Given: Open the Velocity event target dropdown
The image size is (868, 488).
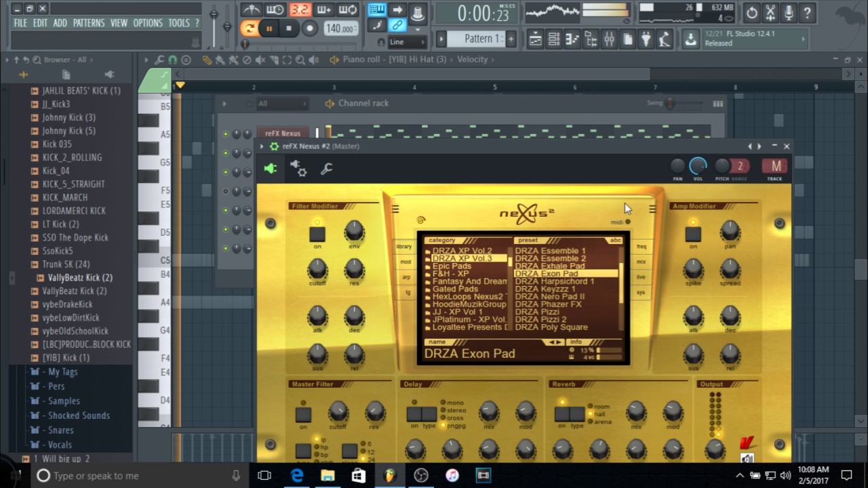Looking at the screenshot, I should point(472,60).
